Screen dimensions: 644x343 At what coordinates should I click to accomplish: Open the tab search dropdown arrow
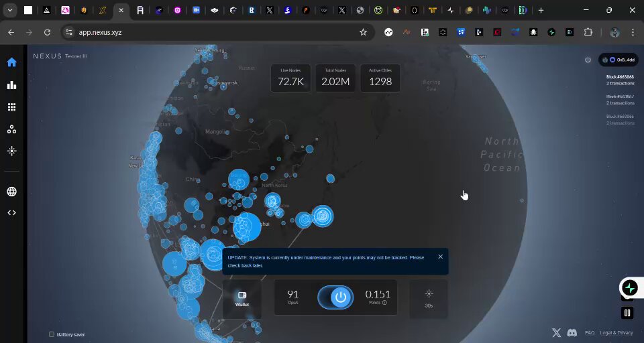(x=10, y=11)
